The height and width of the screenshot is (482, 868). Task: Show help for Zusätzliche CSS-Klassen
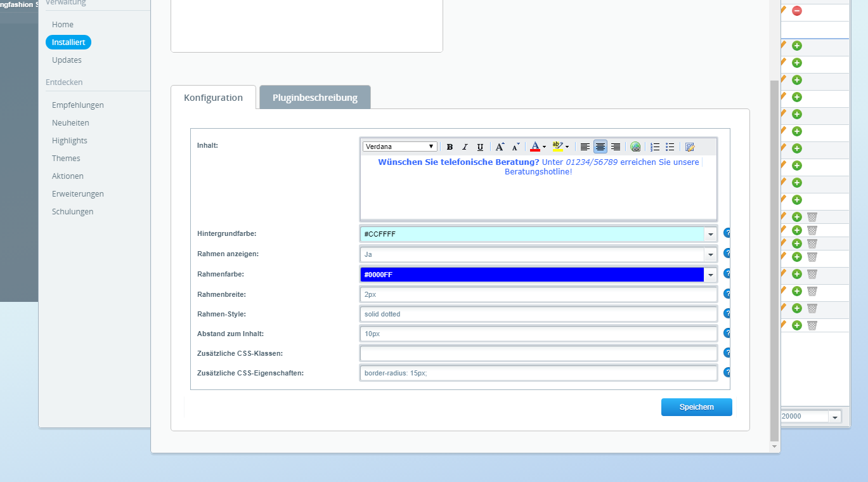[727, 353]
